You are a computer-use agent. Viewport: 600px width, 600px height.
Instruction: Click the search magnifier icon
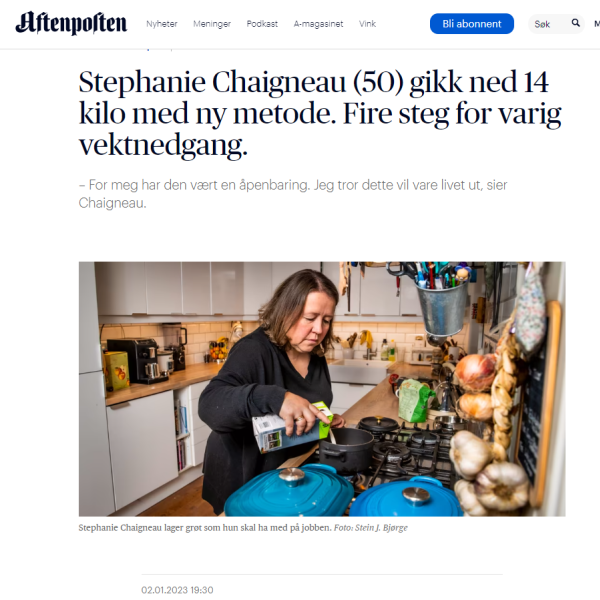click(x=576, y=23)
